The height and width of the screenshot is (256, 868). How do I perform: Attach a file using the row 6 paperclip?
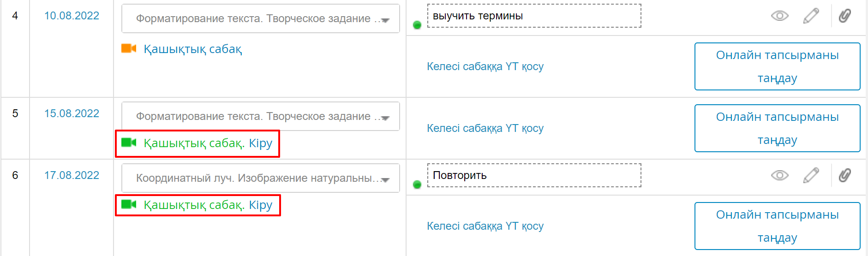click(844, 175)
